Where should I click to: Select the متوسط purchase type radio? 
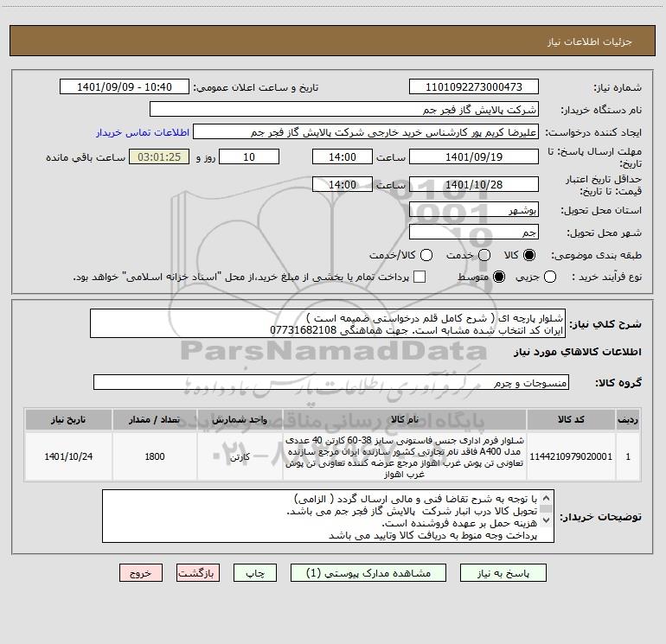click(499, 277)
